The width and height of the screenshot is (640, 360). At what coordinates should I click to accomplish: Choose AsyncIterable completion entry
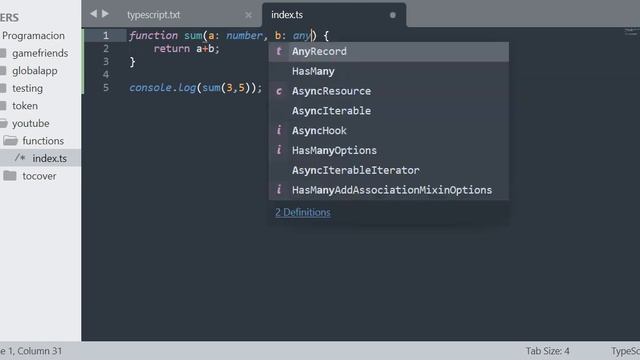click(389, 111)
